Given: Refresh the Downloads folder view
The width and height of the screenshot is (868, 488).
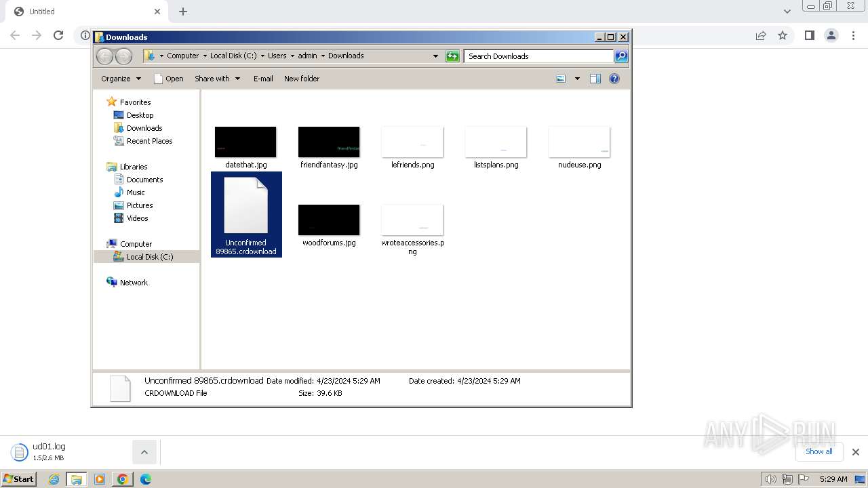Looking at the screenshot, I should coord(452,56).
